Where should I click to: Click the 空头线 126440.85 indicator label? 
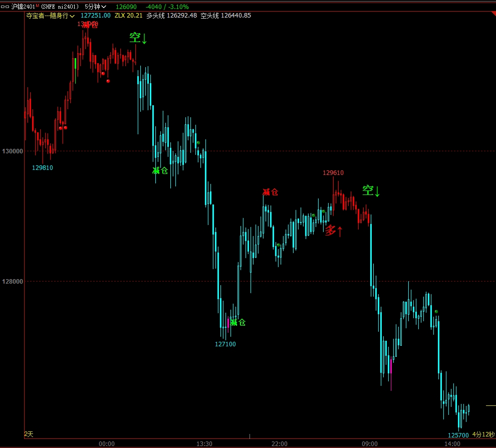[x=225, y=16]
